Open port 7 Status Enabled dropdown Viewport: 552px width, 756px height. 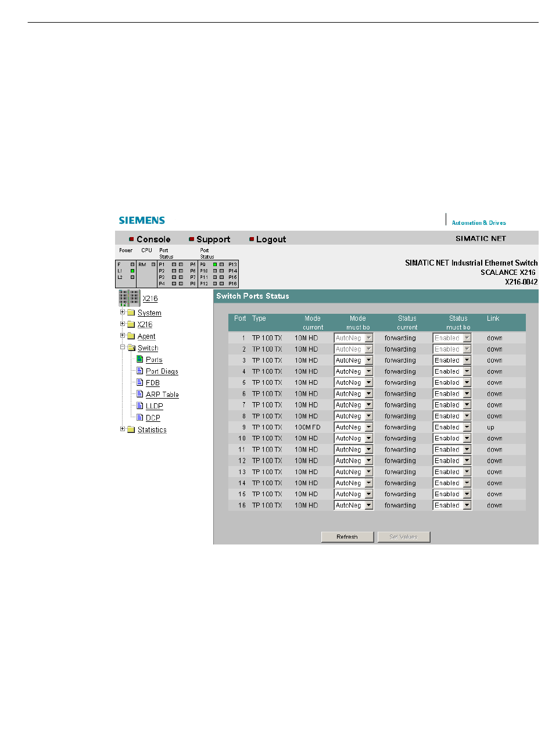[452, 405]
